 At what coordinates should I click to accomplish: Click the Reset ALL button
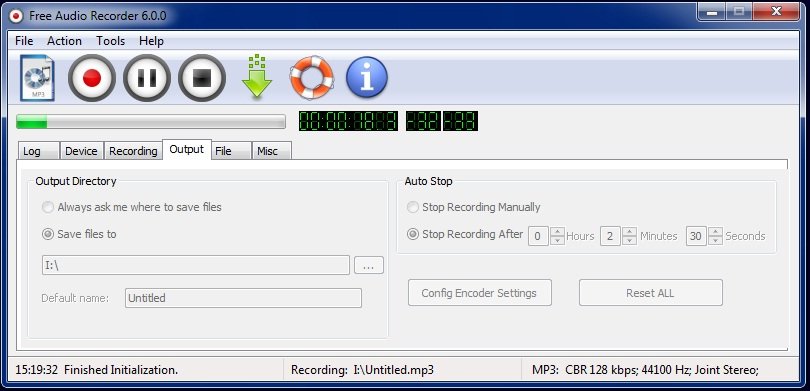pos(650,293)
